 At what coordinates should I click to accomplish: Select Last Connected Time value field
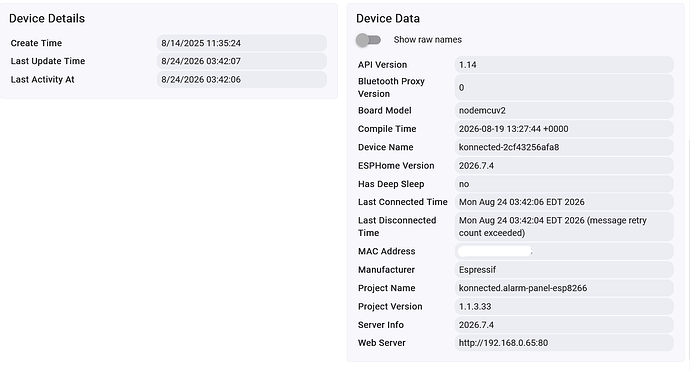564,202
